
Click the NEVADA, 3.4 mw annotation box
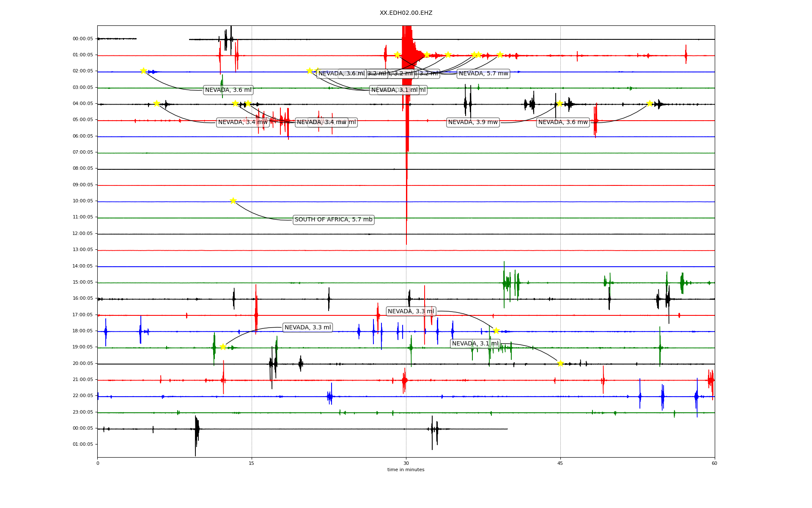pos(243,122)
